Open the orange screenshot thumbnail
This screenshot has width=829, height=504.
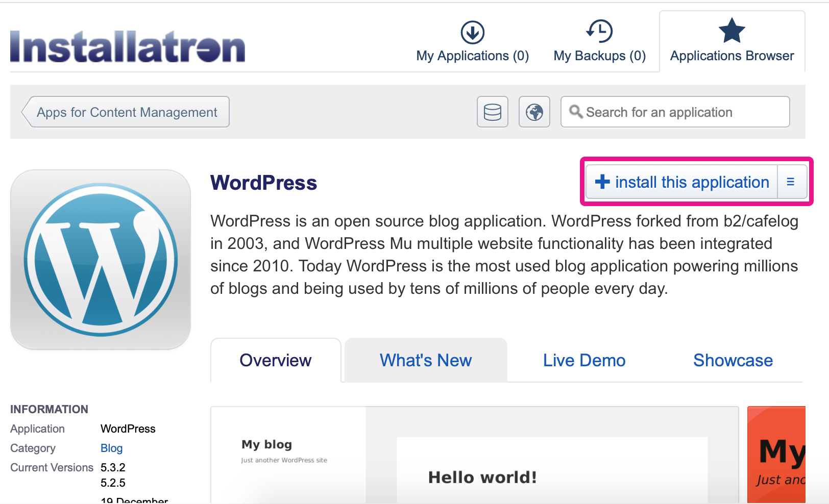coord(776,455)
